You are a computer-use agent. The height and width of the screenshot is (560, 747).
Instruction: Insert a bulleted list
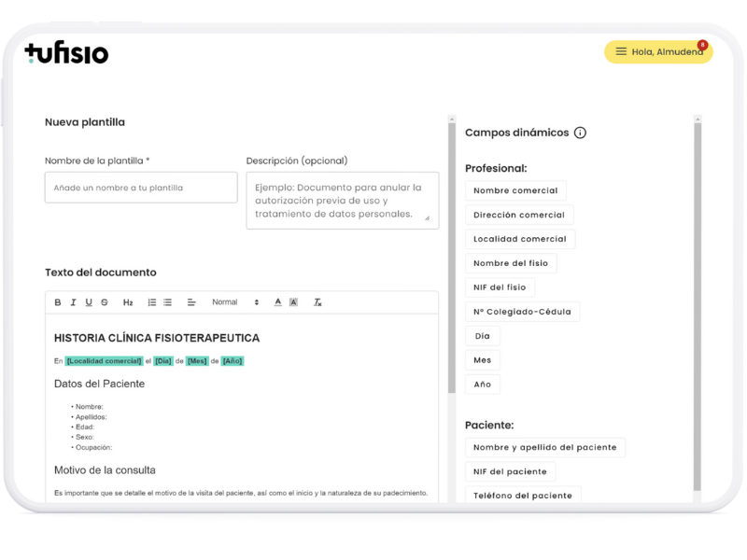[x=168, y=302]
